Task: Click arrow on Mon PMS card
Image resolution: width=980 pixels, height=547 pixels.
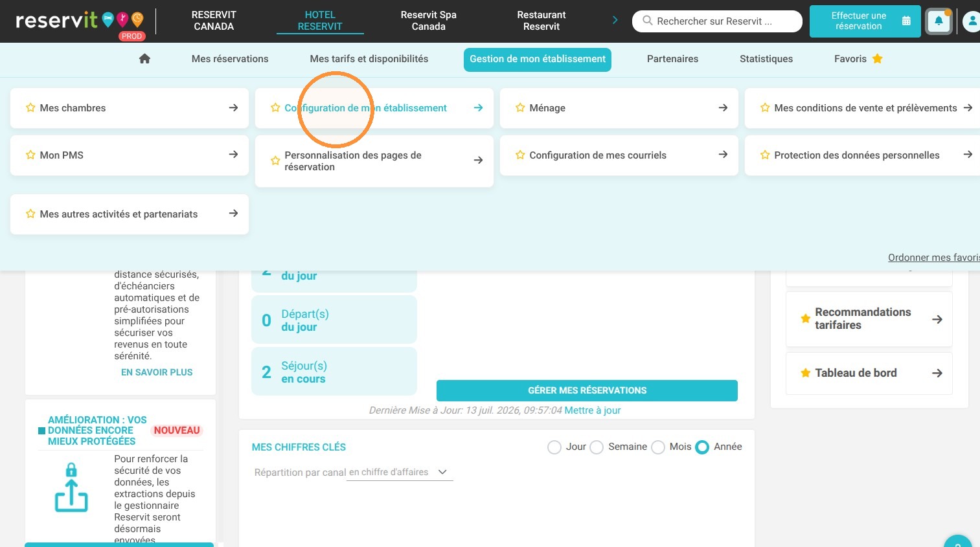Action: coord(233,155)
